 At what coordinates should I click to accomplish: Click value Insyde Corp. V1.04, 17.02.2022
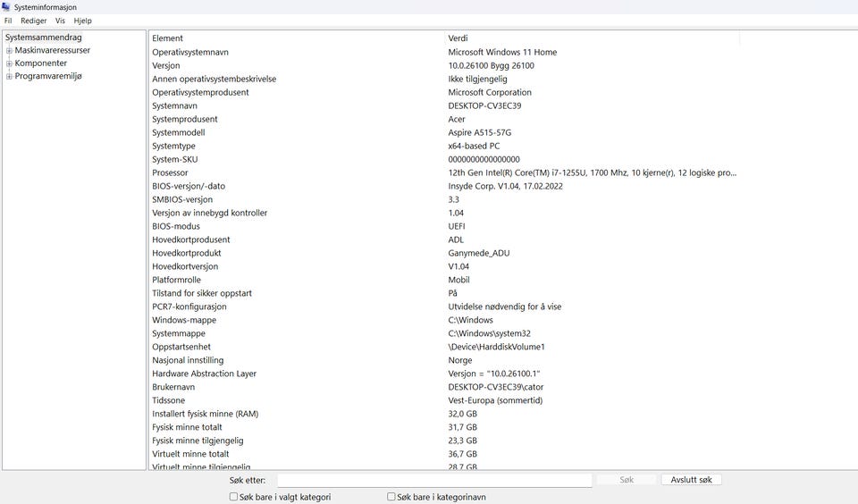pyautogui.click(x=505, y=186)
